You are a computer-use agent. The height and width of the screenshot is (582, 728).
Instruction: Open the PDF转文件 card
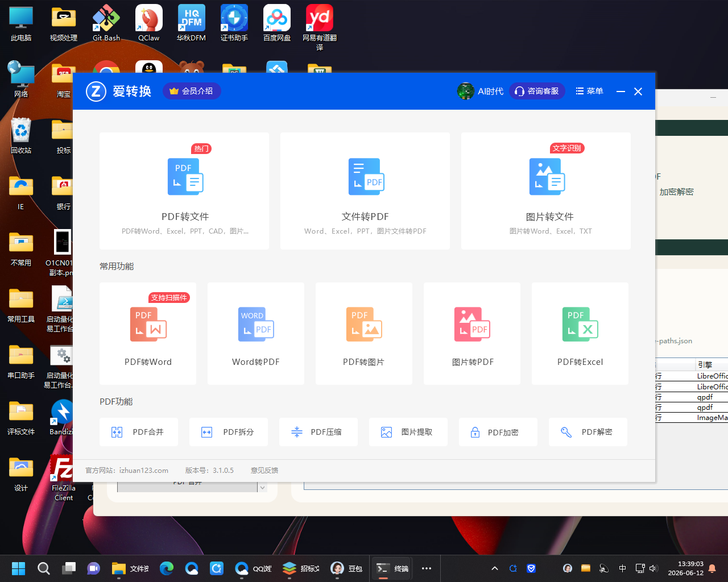[184, 191]
